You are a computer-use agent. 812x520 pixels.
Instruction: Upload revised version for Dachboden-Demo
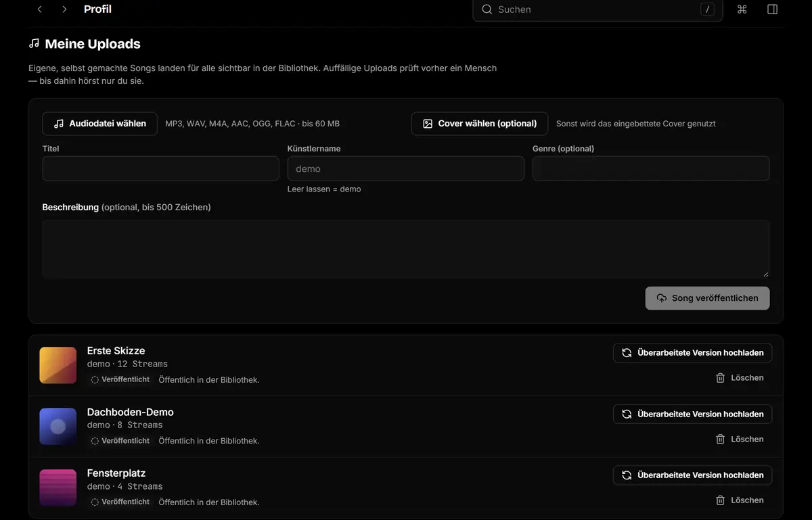coord(692,414)
